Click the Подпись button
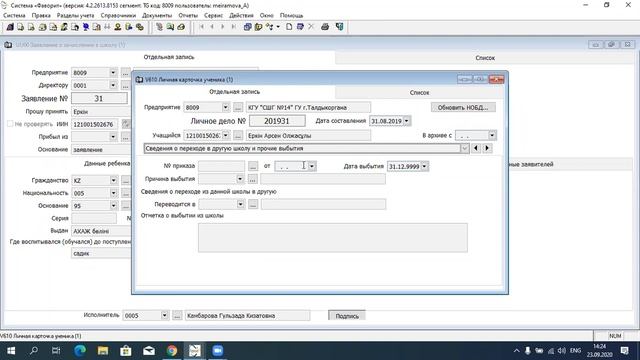Viewport: 640px width, 360px height. 347,316
